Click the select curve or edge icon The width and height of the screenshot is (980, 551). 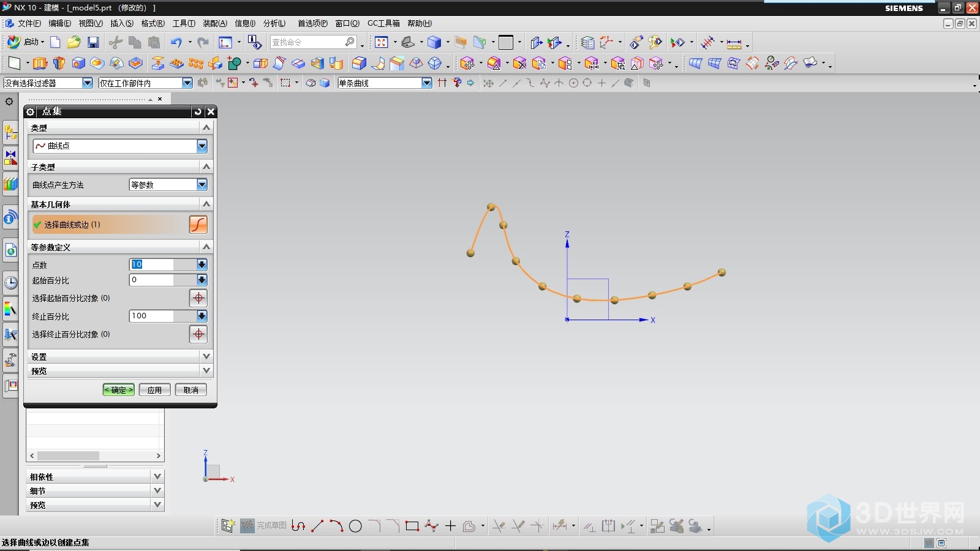(x=198, y=225)
